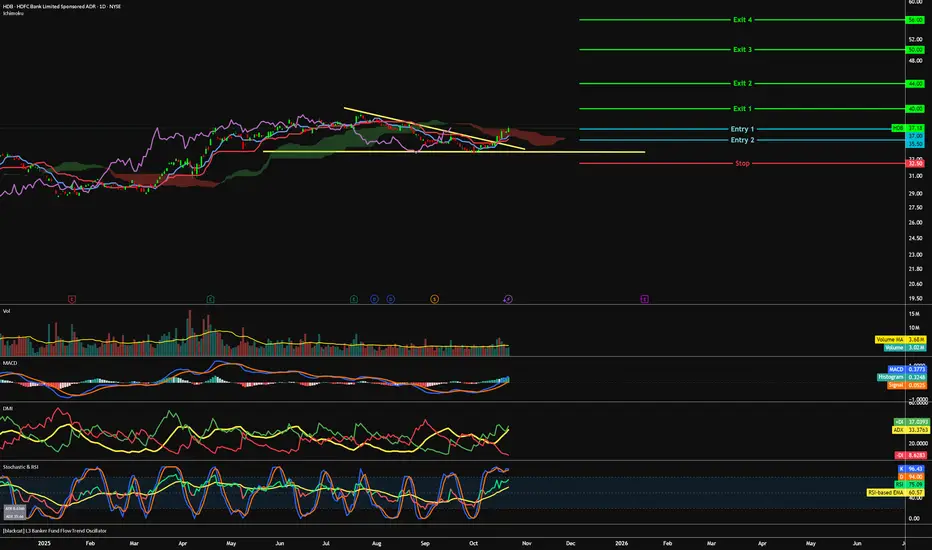932x550 pixels.
Task: Click the green +DI value label
Action: [x=911, y=422]
